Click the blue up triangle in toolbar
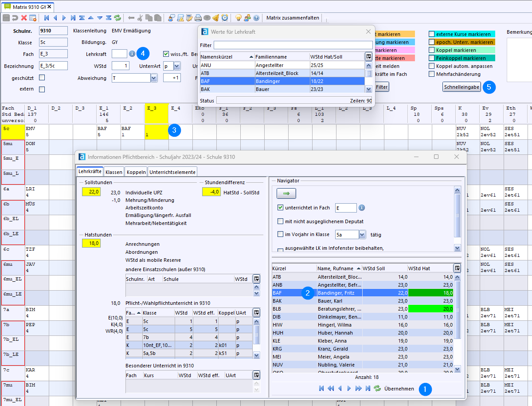Screen dimensions: 532x406 [x=91, y=18]
